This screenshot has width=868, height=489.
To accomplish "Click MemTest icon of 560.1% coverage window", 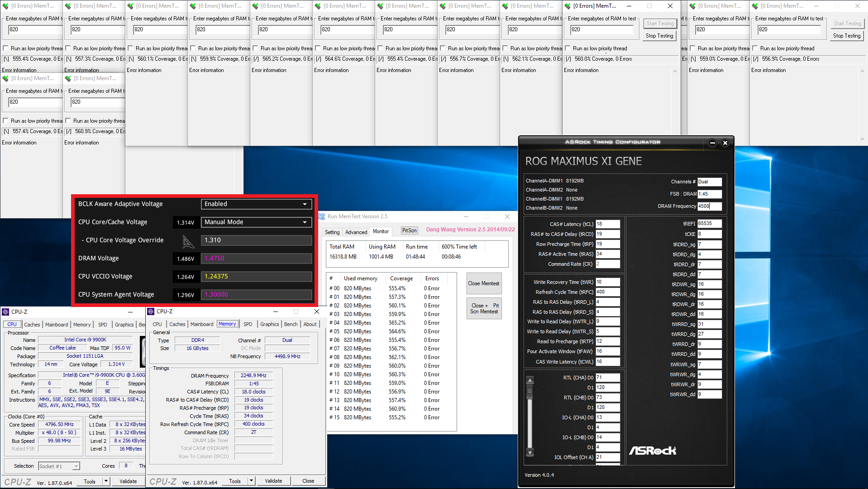I will point(130,6).
